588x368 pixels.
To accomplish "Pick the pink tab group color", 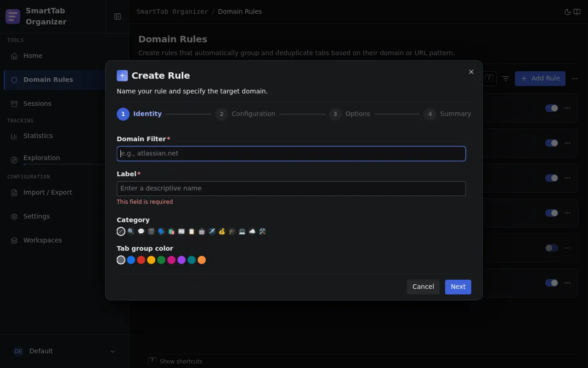I will click(x=171, y=260).
